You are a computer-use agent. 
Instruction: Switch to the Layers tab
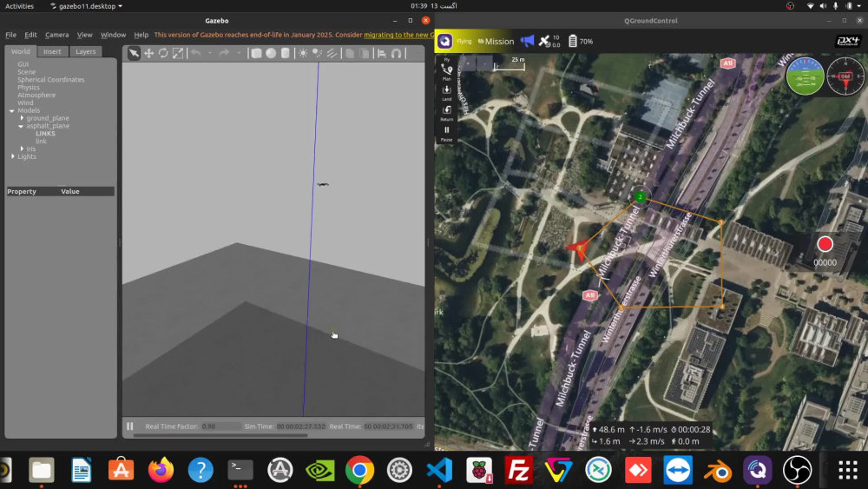[85, 51]
